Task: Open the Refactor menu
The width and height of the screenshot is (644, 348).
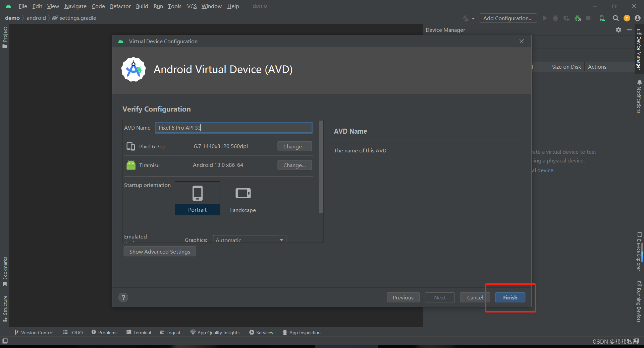Action: click(x=120, y=6)
